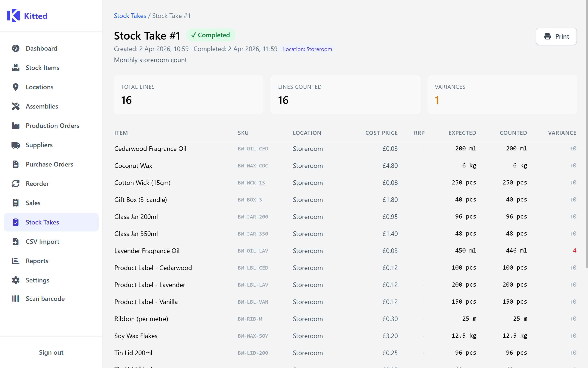The height and width of the screenshot is (368, 588).
Task: Follow the Stock Takes breadcrumb link
Action: tap(130, 16)
